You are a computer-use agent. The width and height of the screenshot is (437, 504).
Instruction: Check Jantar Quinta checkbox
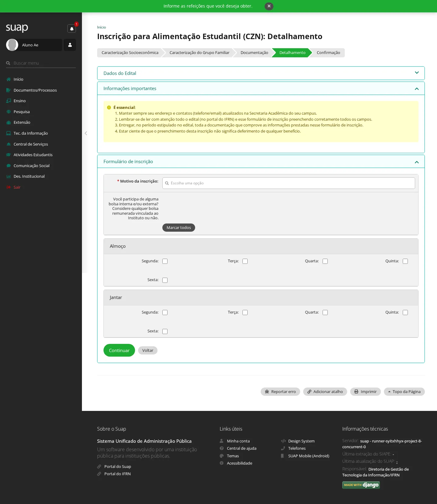(405, 312)
